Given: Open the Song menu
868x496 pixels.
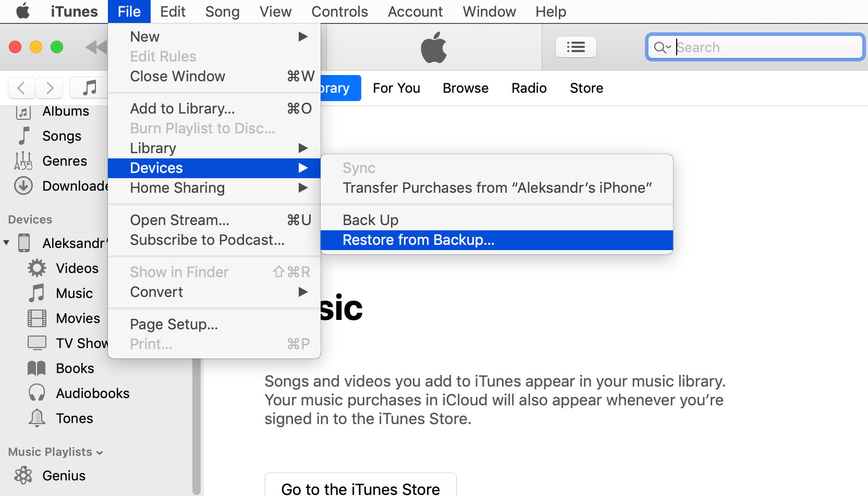Looking at the screenshot, I should point(222,11).
